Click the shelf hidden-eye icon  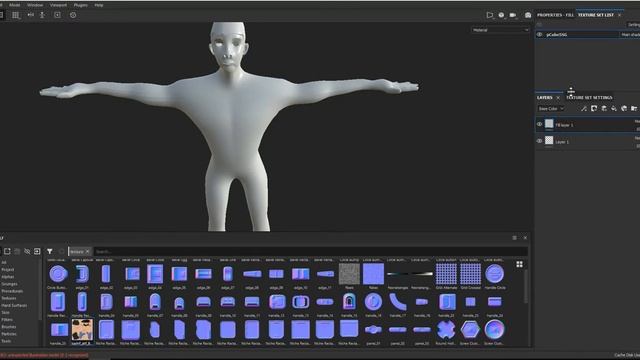point(27,251)
